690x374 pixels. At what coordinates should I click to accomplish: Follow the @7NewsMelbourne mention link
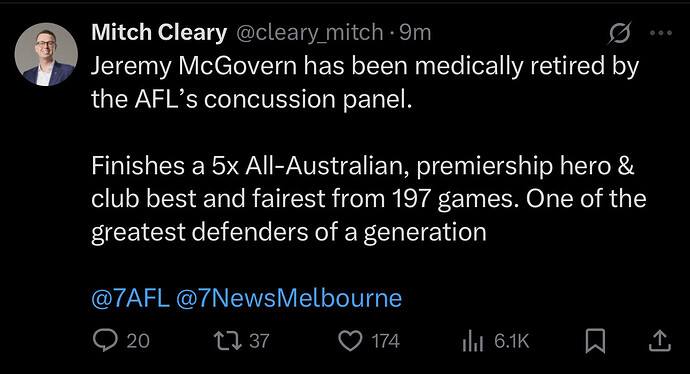(289, 298)
